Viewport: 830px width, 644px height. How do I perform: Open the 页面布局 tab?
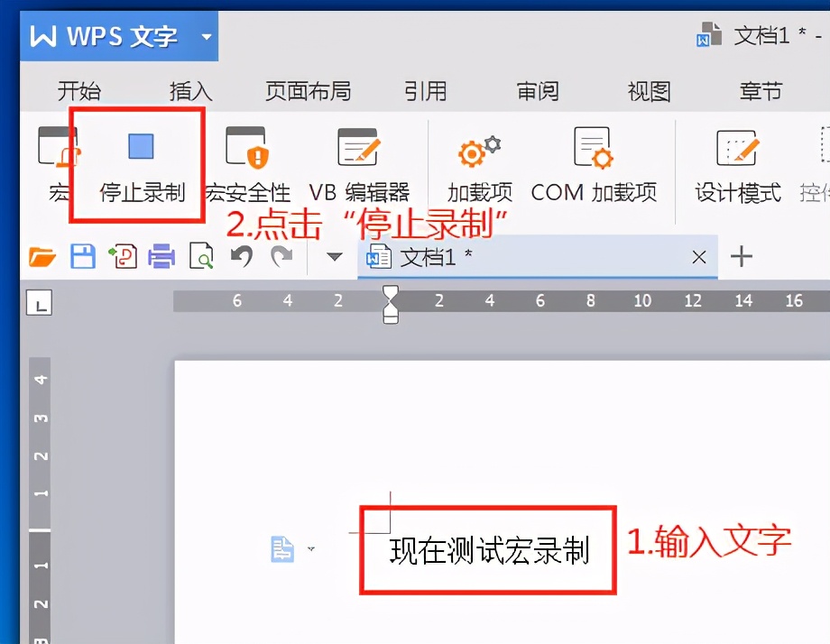click(x=308, y=91)
